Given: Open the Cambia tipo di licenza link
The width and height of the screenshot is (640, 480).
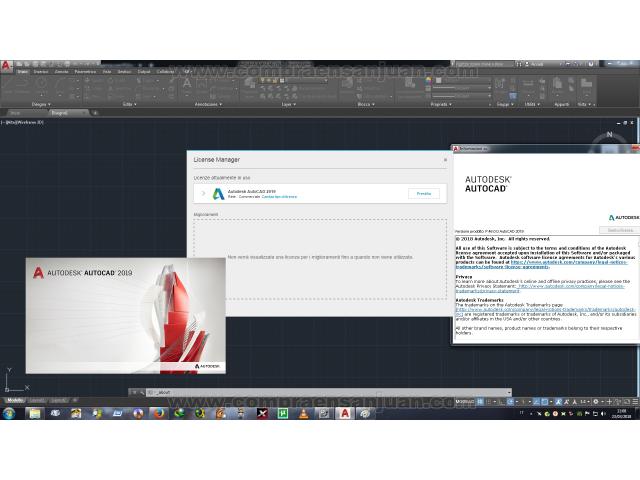Looking at the screenshot, I should [x=280, y=197].
